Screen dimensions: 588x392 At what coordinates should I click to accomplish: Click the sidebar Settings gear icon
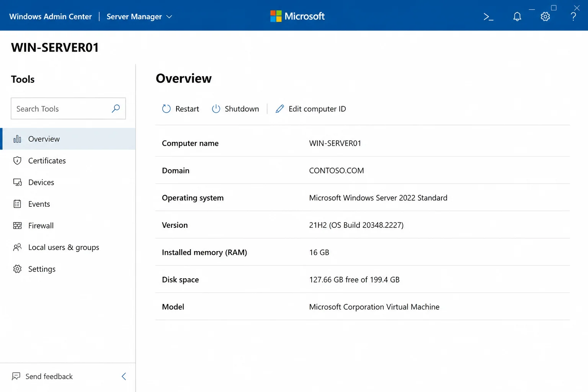pos(17,269)
